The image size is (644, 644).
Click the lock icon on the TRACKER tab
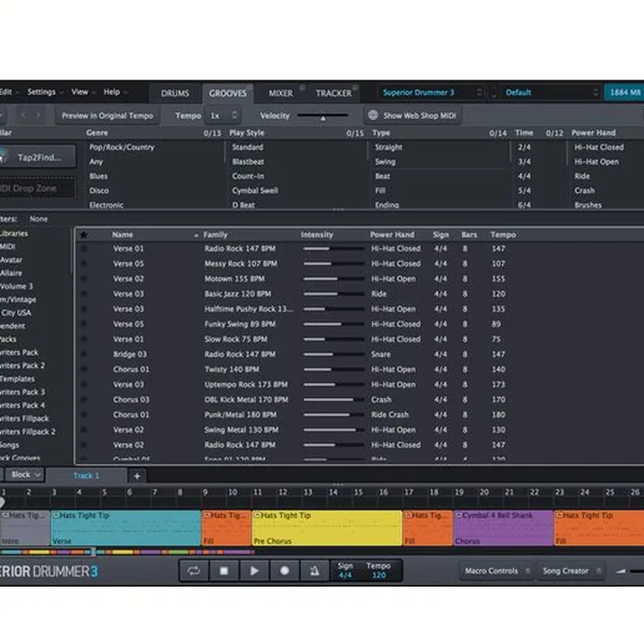(356, 87)
